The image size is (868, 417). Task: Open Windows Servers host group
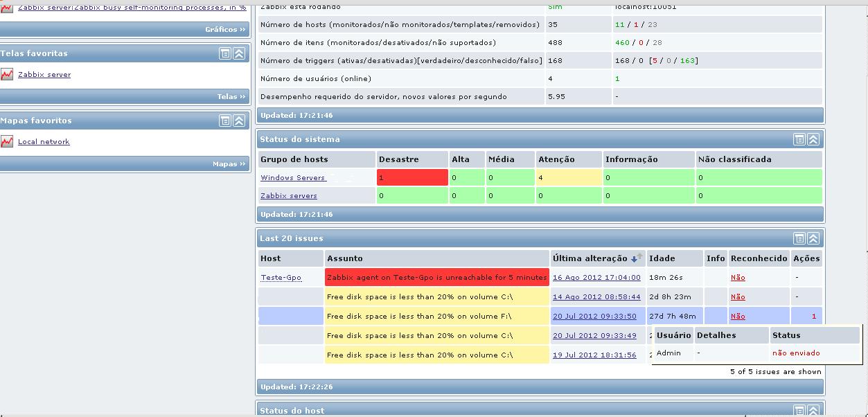pyautogui.click(x=293, y=178)
